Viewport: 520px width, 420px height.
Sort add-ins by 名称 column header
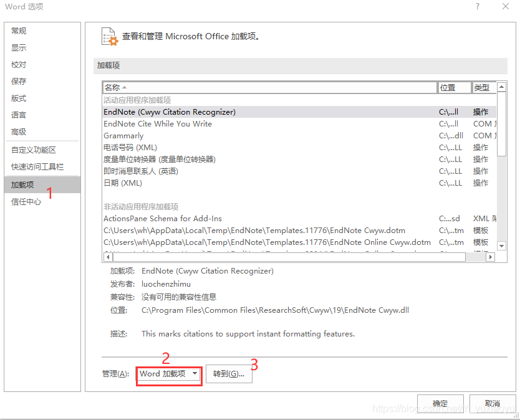pyautogui.click(x=269, y=88)
